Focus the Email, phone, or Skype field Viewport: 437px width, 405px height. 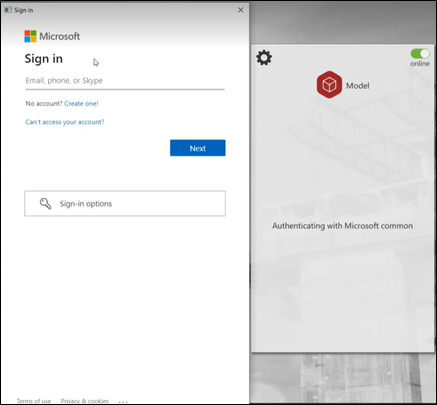coord(125,81)
